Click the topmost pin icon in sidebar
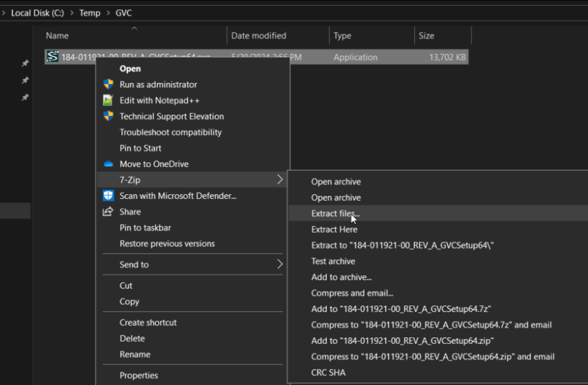This screenshot has width=588, height=385. [x=25, y=64]
